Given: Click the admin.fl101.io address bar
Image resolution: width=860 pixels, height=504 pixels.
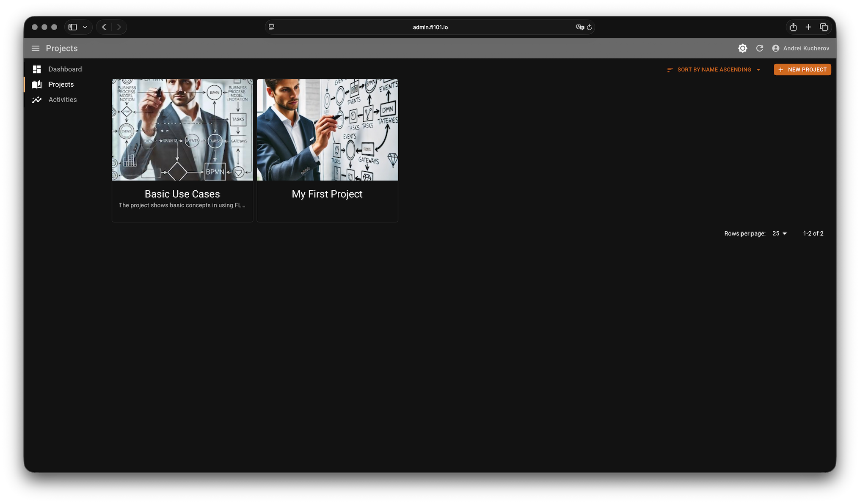Looking at the screenshot, I should coord(430,27).
